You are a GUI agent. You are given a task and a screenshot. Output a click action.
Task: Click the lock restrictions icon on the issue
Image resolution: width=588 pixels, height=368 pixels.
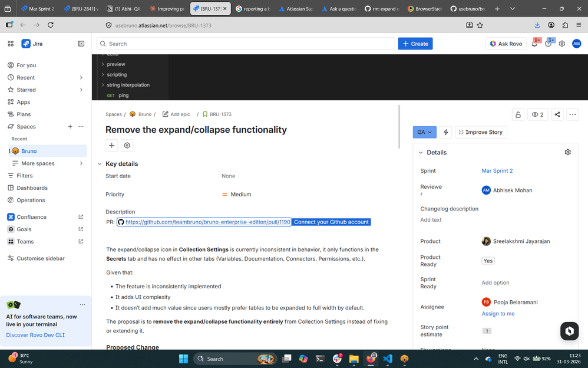(518, 114)
